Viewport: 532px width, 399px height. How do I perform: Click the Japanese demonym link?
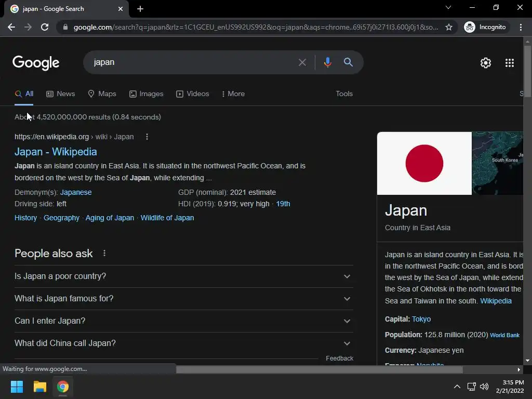pos(76,192)
